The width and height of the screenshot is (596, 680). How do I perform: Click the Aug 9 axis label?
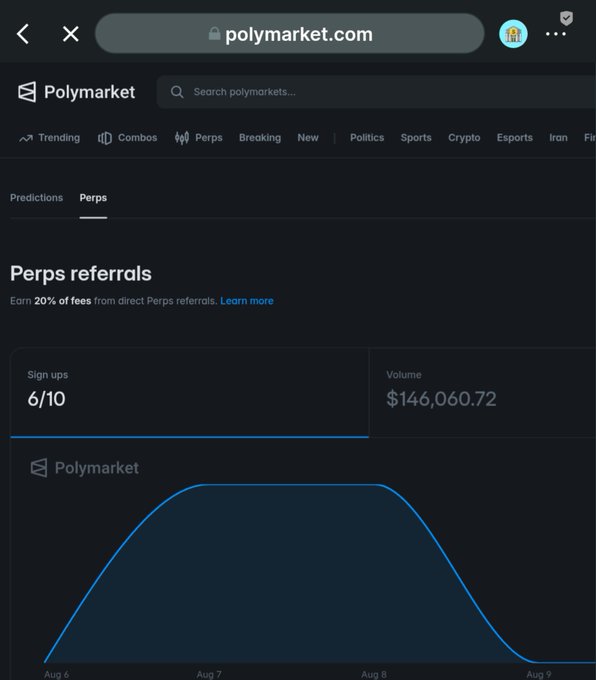click(x=539, y=675)
